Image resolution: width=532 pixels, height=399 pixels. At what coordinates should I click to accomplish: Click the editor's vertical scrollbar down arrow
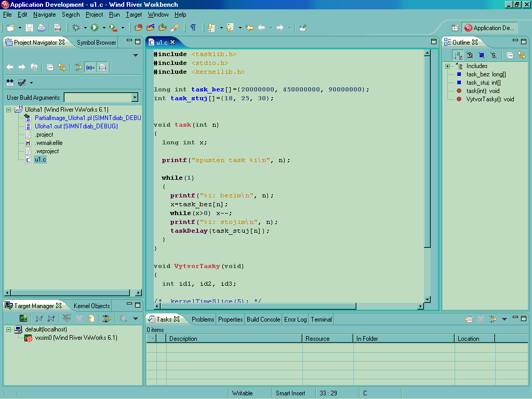427,299
